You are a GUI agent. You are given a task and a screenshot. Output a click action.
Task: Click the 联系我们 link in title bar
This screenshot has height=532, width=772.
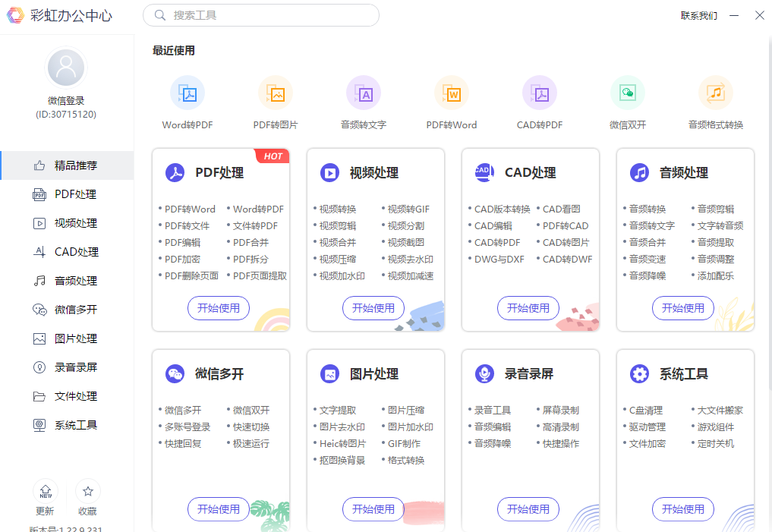pyautogui.click(x=698, y=16)
